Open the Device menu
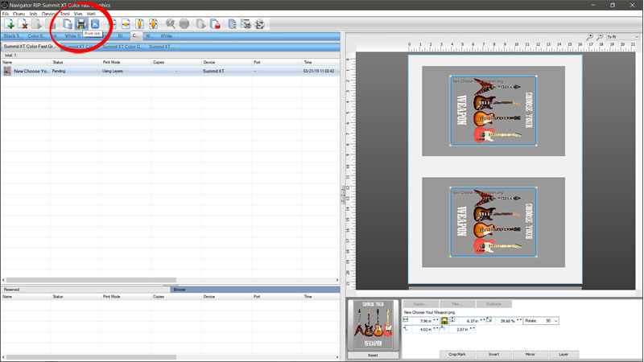The image size is (644, 362). click(49, 14)
